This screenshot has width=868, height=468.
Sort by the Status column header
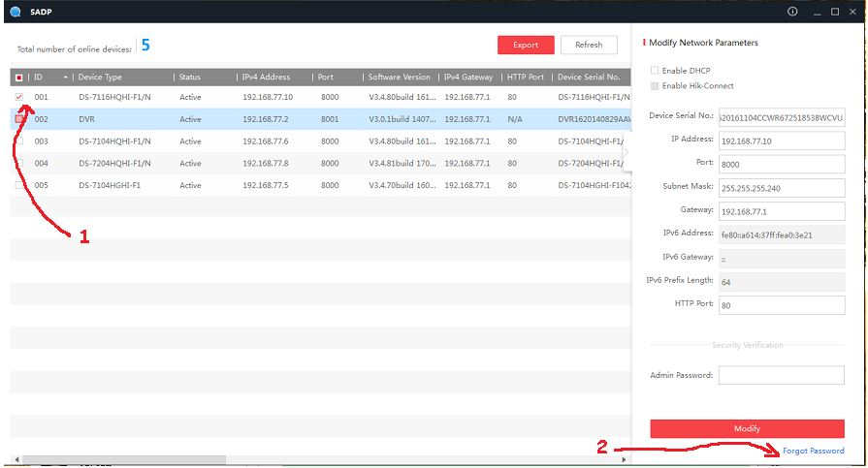[190, 77]
